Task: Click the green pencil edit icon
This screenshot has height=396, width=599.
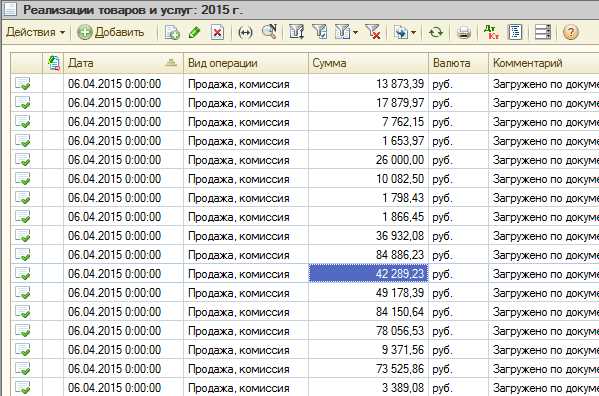Action: (194, 32)
